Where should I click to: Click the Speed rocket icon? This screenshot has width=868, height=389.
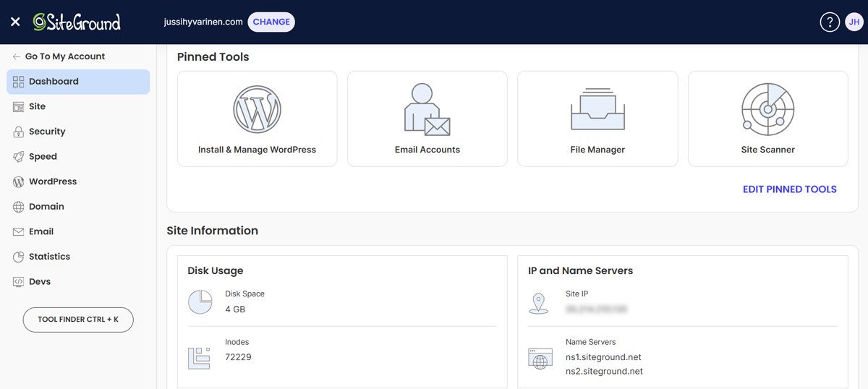[19, 156]
